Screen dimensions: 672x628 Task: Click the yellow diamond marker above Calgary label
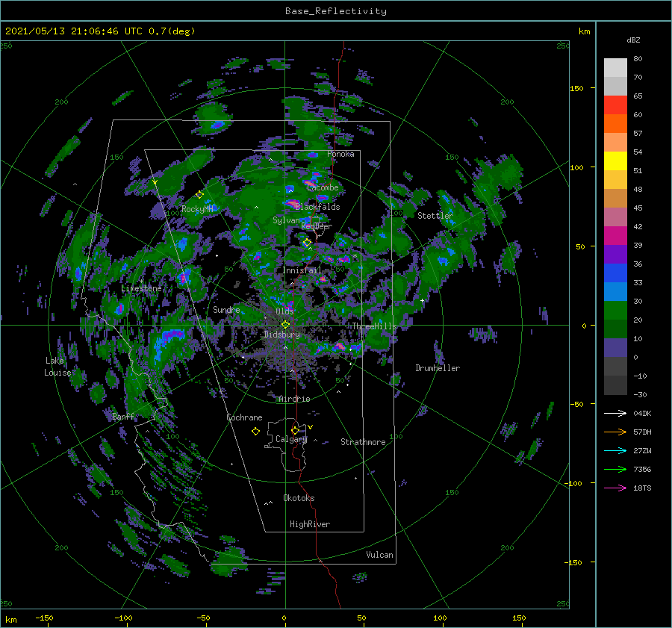click(x=295, y=430)
